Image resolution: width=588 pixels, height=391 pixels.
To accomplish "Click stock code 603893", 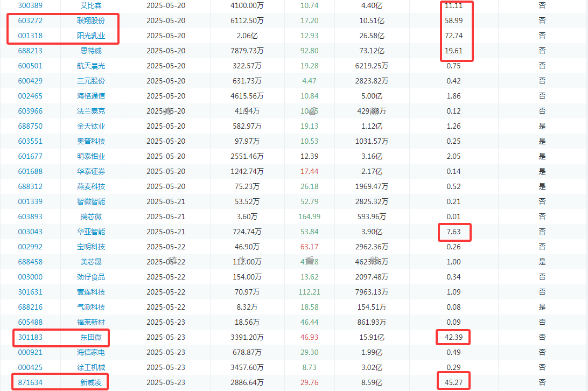I will pyautogui.click(x=30, y=217).
